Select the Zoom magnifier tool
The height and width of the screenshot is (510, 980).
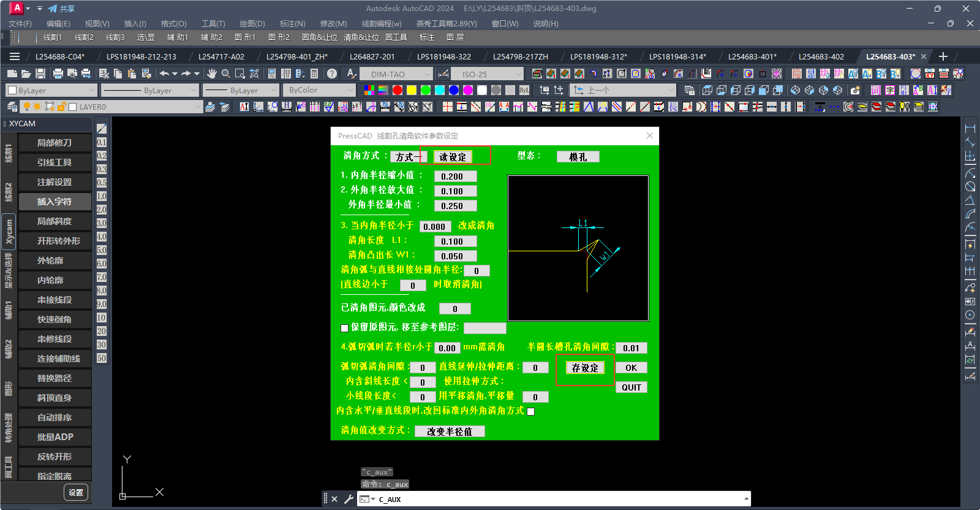[x=226, y=74]
